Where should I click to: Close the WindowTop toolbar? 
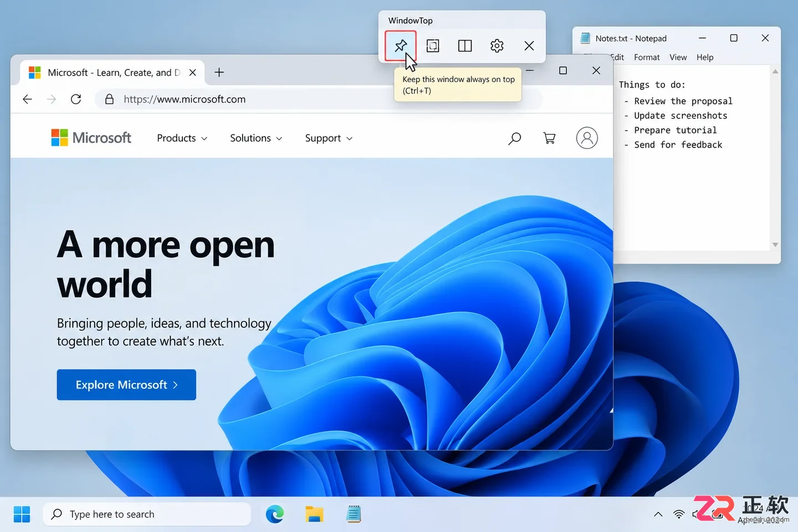(529, 45)
